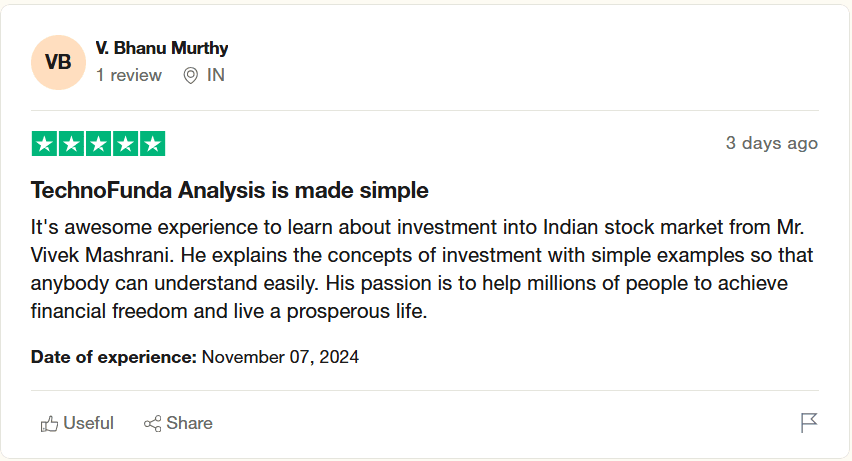Mark review as Useful via label

[x=89, y=423]
